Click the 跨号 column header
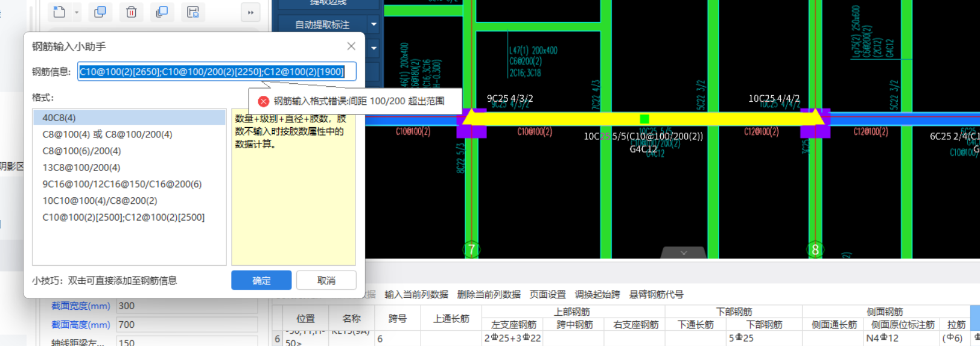Viewport: 980px width, 346px height. [x=397, y=318]
